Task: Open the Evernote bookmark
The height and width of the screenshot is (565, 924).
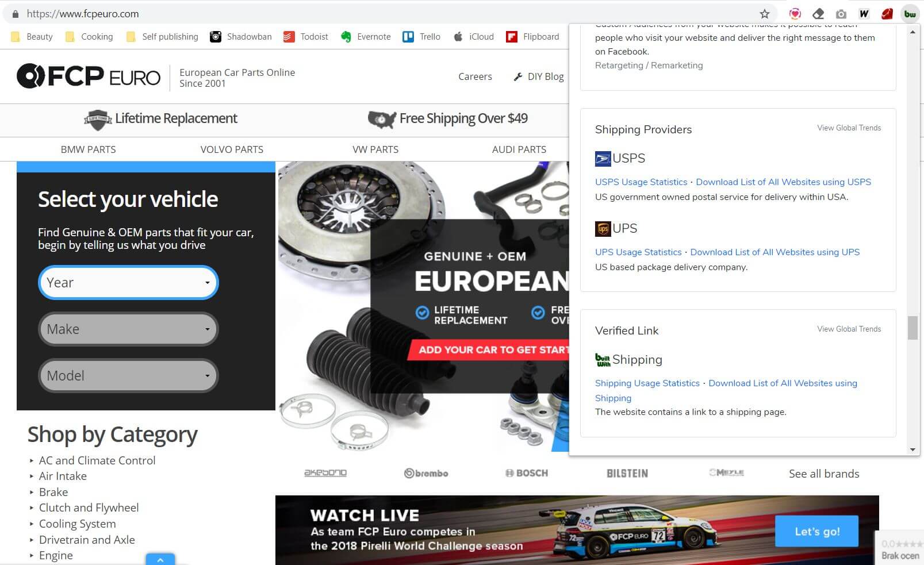Action: coord(366,37)
